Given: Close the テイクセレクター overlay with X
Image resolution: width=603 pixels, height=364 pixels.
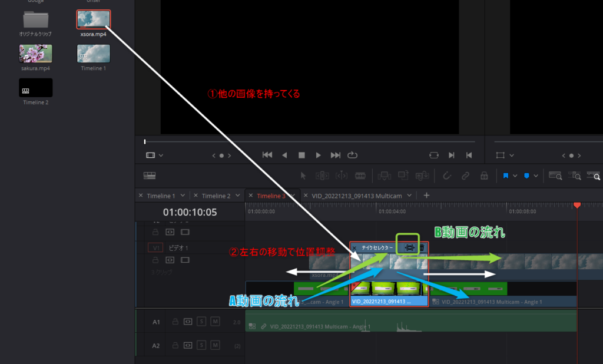Looking at the screenshot, I should click(x=354, y=248).
